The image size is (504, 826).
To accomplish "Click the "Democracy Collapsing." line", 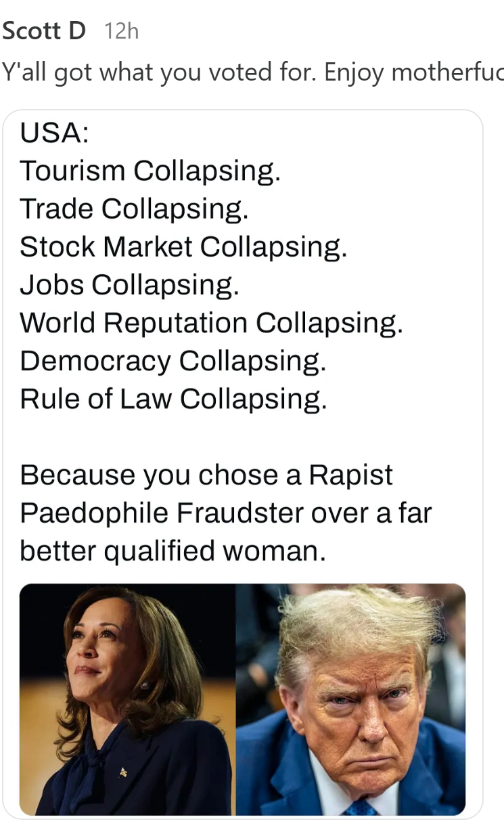I will (x=173, y=361).
